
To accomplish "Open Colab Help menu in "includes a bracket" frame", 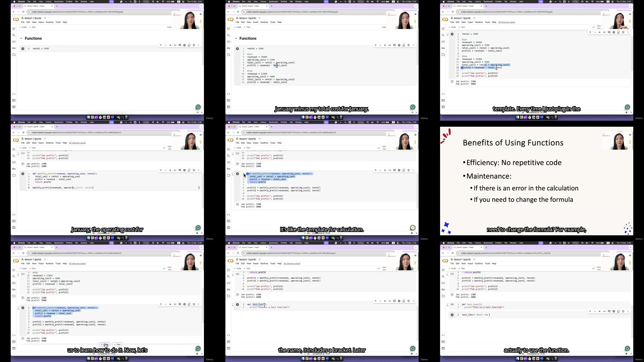I will 279,264.
